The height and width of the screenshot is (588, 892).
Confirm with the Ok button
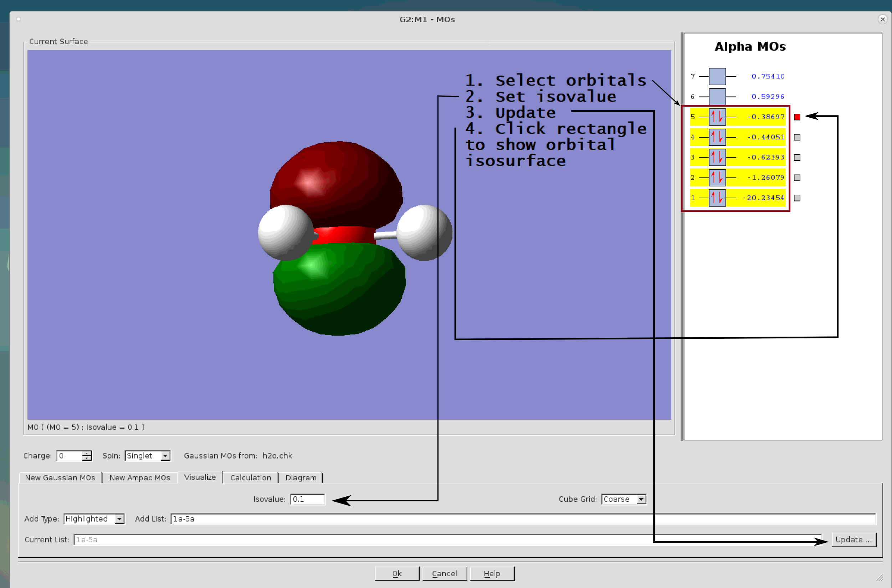[397, 573]
